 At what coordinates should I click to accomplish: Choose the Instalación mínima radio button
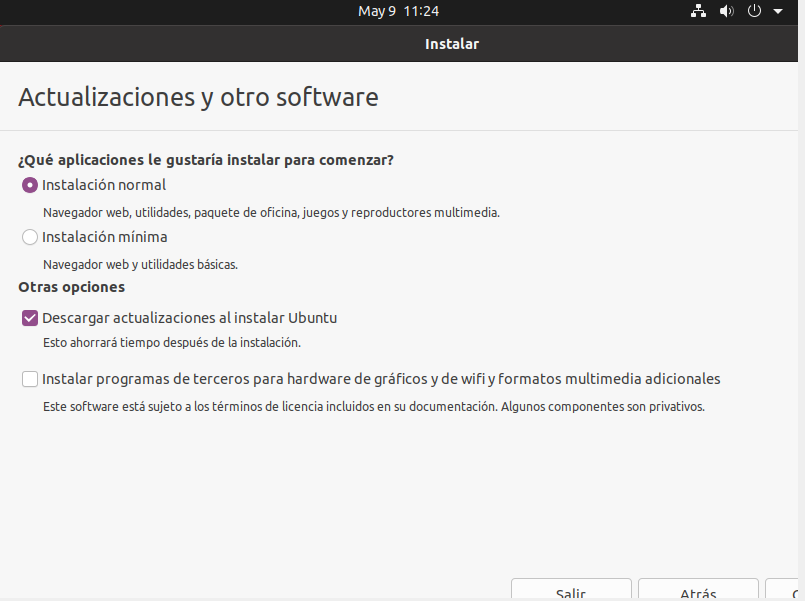click(x=30, y=238)
